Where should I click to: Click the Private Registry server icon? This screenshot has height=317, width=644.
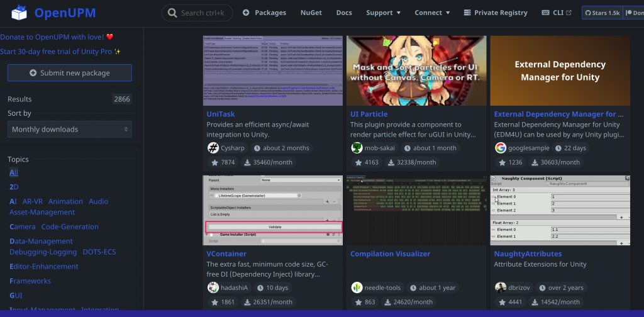click(x=467, y=13)
